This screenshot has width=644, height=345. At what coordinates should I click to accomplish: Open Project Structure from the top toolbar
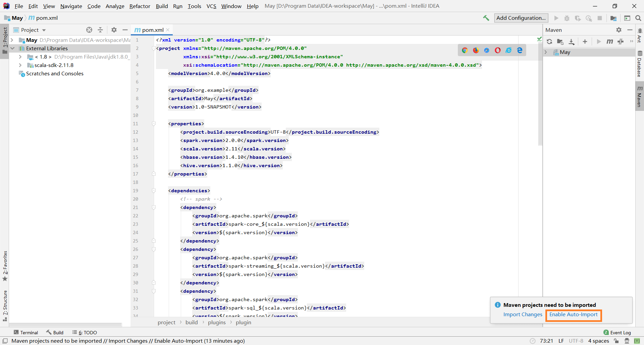point(613,18)
